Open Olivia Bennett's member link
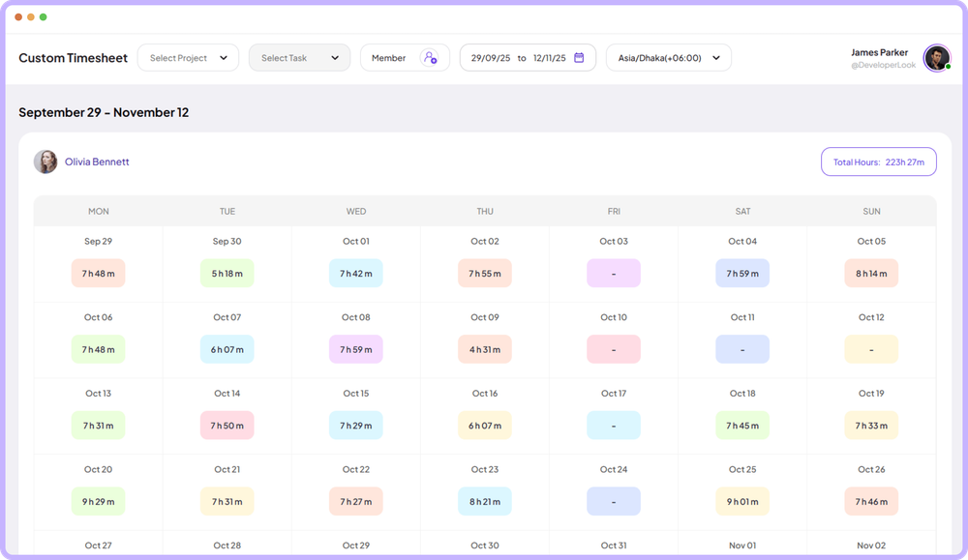The image size is (968, 560). pos(97,162)
